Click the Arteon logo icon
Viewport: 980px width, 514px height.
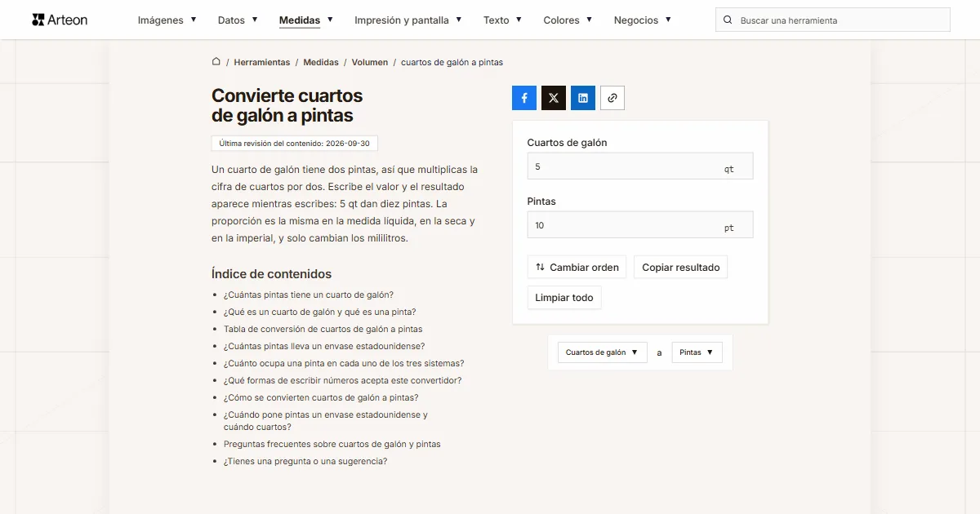tap(38, 20)
